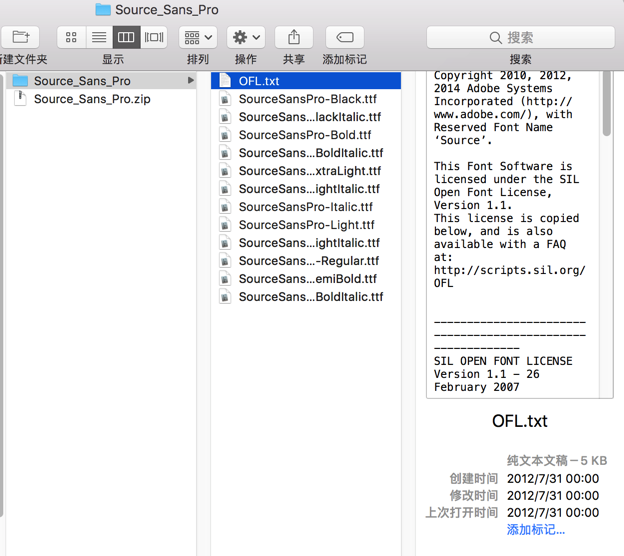This screenshot has height=556, width=624.
Task: Click the SourceSansPro-Light.ttf font icon
Action: (225, 225)
